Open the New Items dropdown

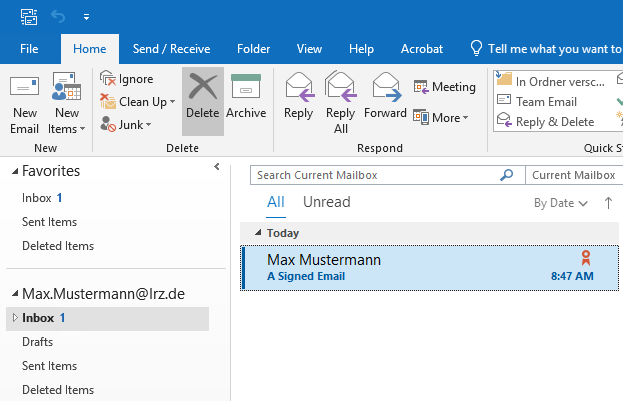(x=66, y=104)
